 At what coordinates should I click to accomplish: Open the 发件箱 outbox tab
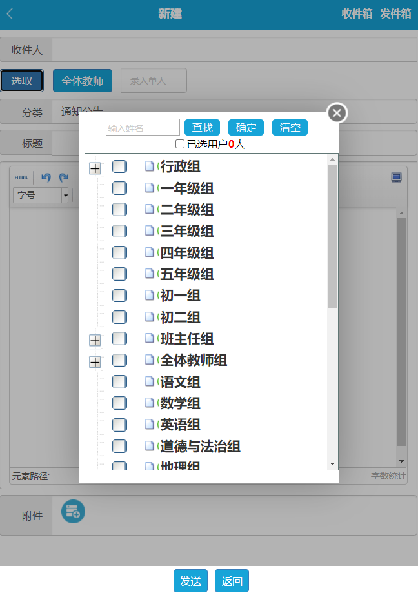(x=396, y=14)
